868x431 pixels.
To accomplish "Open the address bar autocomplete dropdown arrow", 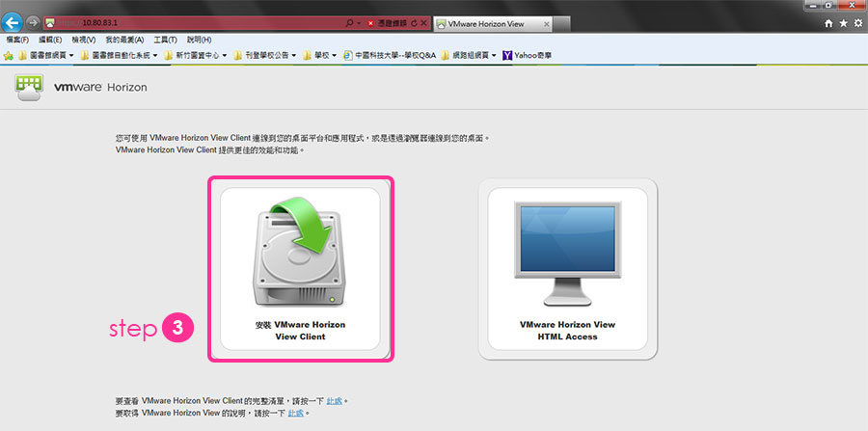I will 359,23.
